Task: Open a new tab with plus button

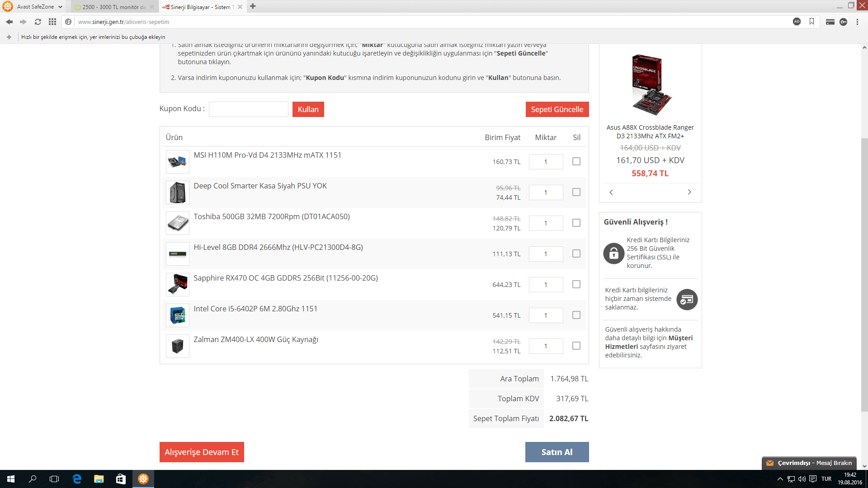Action: pyautogui.click(x=253, y=6)
